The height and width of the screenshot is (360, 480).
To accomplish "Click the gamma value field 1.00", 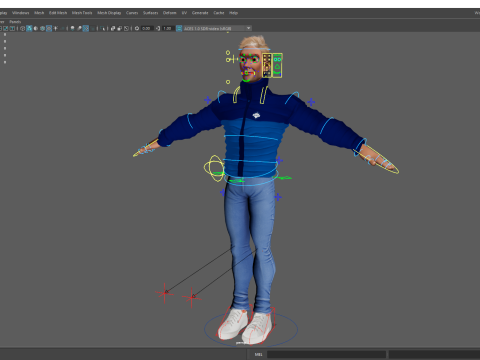I will [168, 28].
